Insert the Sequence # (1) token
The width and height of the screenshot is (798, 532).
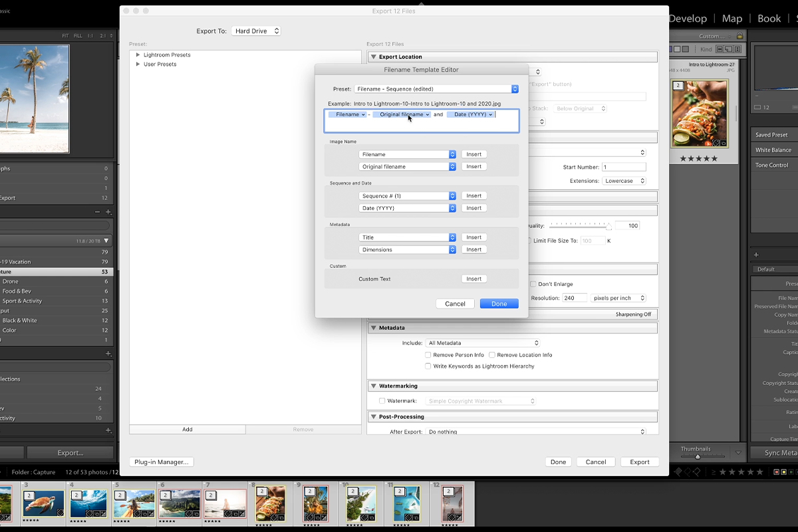[473, 195]
